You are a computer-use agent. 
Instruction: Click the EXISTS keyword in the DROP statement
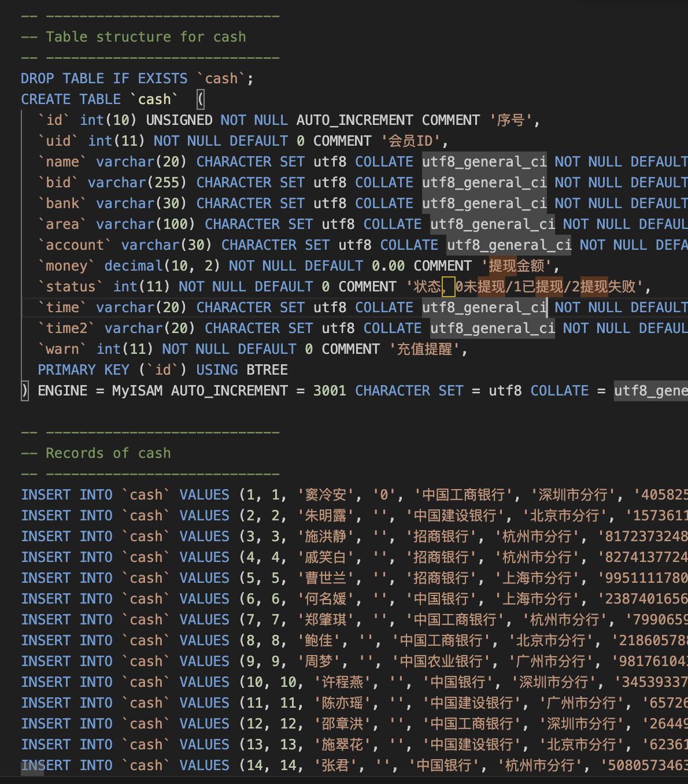tap(162, 79)
